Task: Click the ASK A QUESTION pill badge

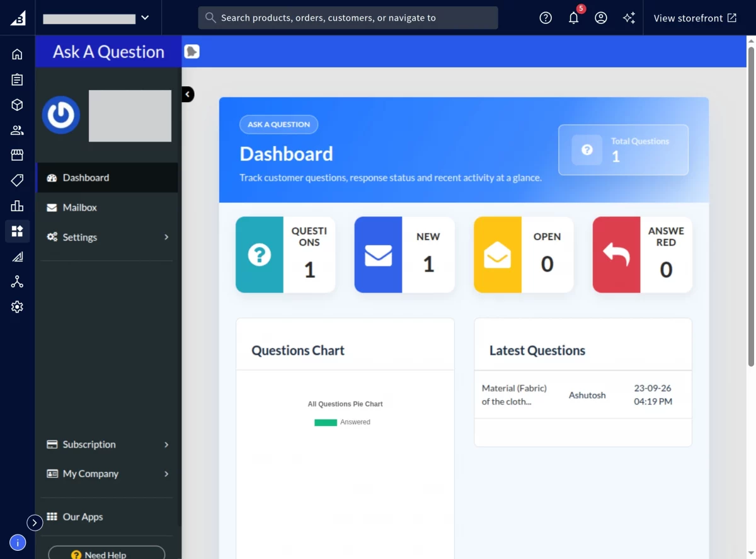Action: click(278, 124)
